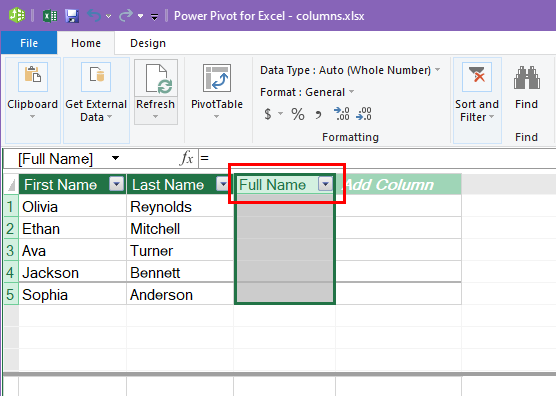Switch to Excel workbook icon

pyautogui.click(x=50, y=16)
